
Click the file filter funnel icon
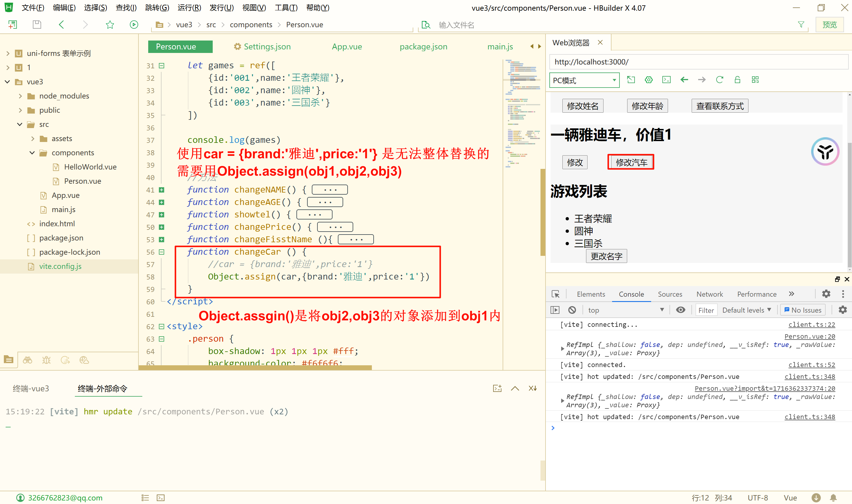coord(801,25)
